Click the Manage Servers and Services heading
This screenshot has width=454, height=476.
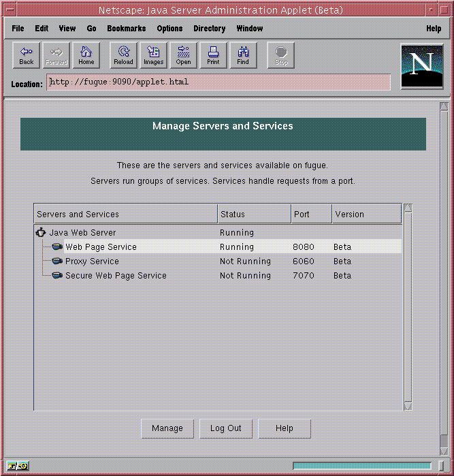[223, 126]
